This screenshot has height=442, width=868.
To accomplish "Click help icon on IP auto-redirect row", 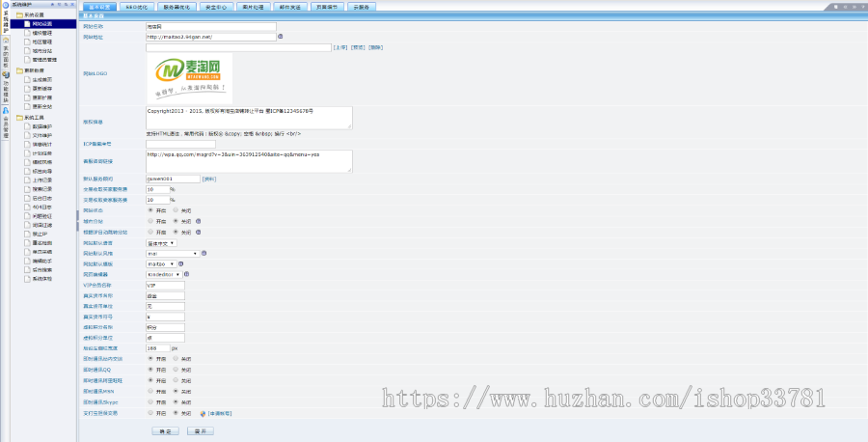I will click(x=198, y=232).
